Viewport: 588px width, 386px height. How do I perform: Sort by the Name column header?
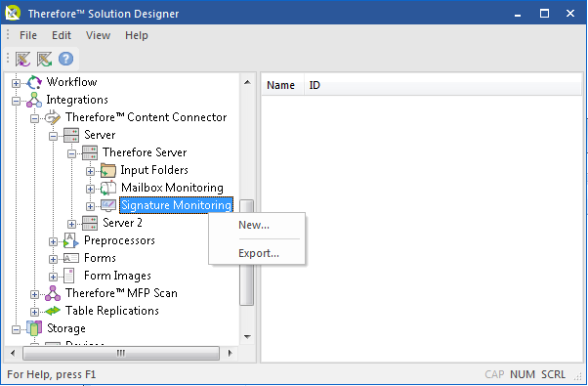281,85
